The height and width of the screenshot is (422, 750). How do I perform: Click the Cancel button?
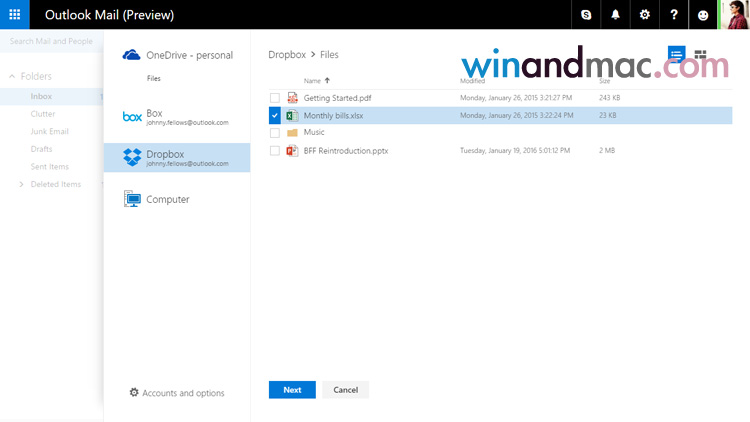point(346,390)
